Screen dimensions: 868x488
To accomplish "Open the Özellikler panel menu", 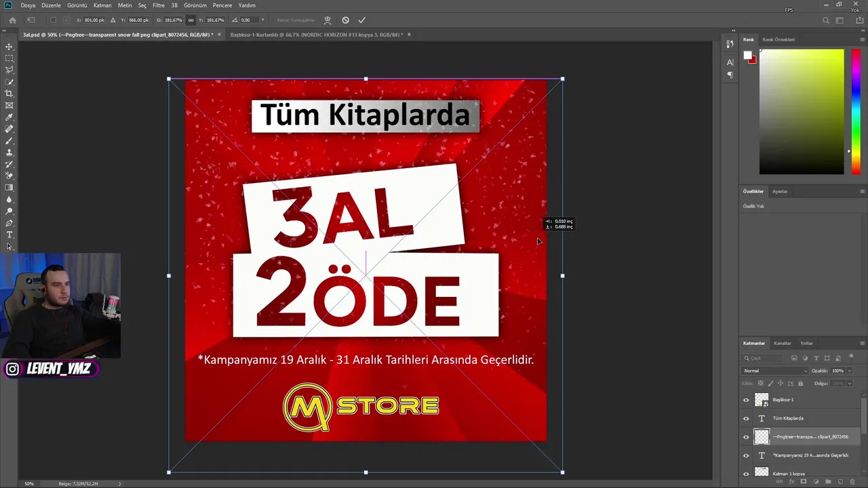I will (x=862, y=191).
